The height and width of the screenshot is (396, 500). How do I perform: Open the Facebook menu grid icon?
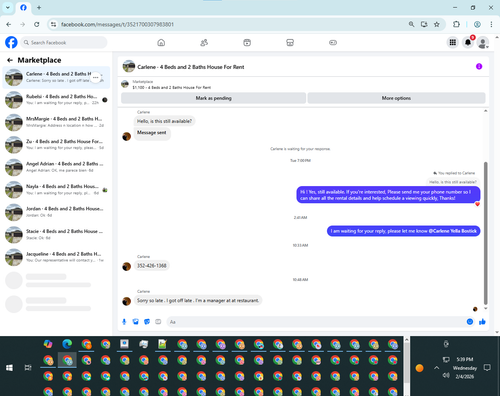pyautogui.click(x=453, y=42)
